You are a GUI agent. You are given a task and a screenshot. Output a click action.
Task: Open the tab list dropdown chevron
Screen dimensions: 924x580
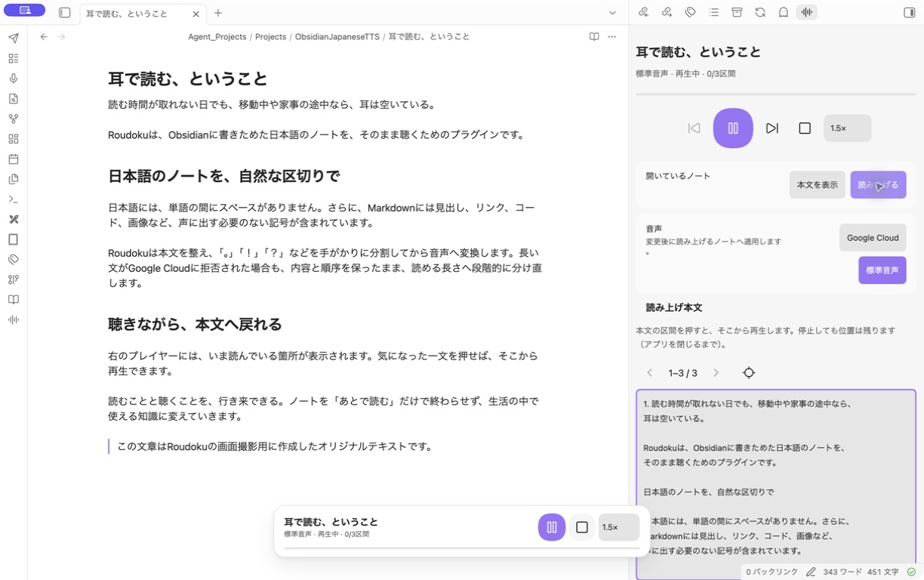point(612,13)
